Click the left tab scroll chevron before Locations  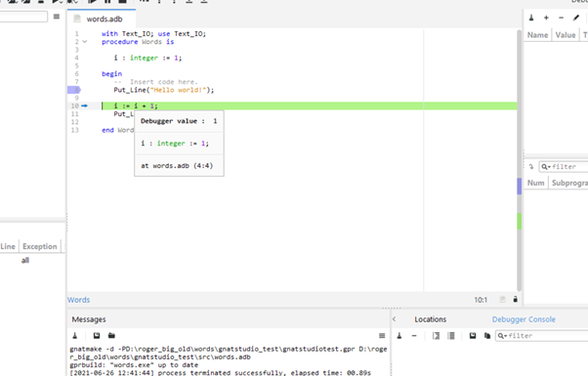click(x=395, y=319)
